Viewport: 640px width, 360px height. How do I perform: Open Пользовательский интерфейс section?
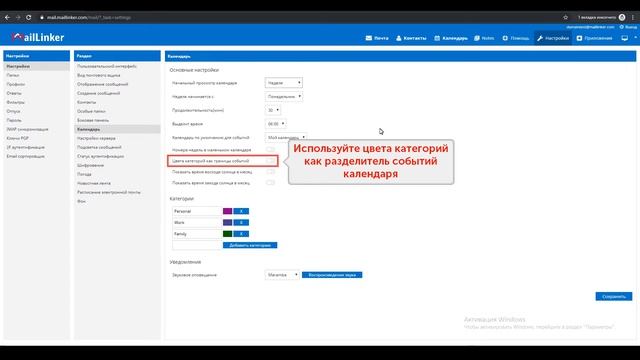[x=117, y=66]
